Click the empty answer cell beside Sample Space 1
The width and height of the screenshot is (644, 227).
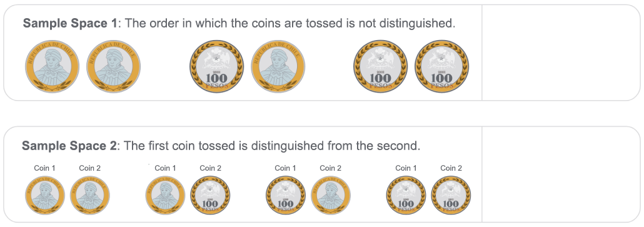pyautogui.click(x=561, y=53)
